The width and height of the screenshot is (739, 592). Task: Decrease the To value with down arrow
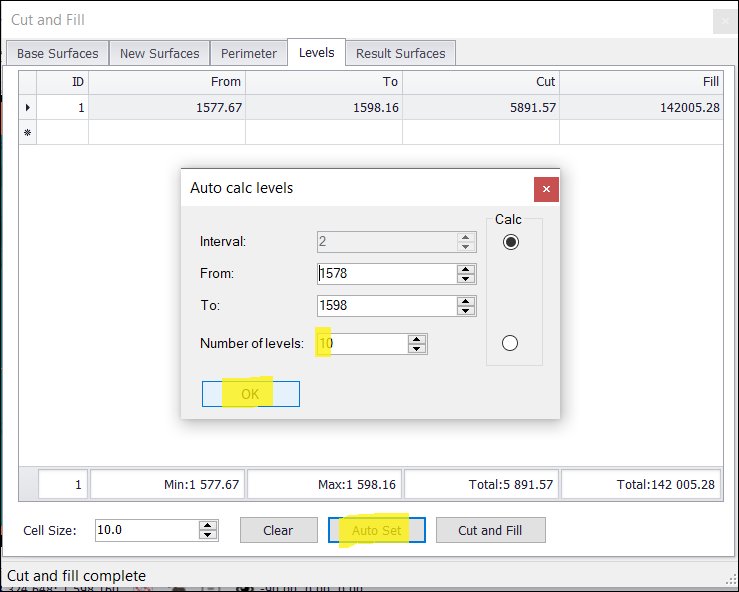[x=466, y=311]
